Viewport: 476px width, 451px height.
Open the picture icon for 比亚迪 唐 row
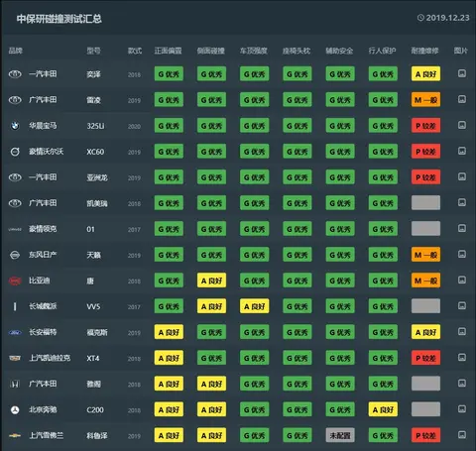[462, 280]
